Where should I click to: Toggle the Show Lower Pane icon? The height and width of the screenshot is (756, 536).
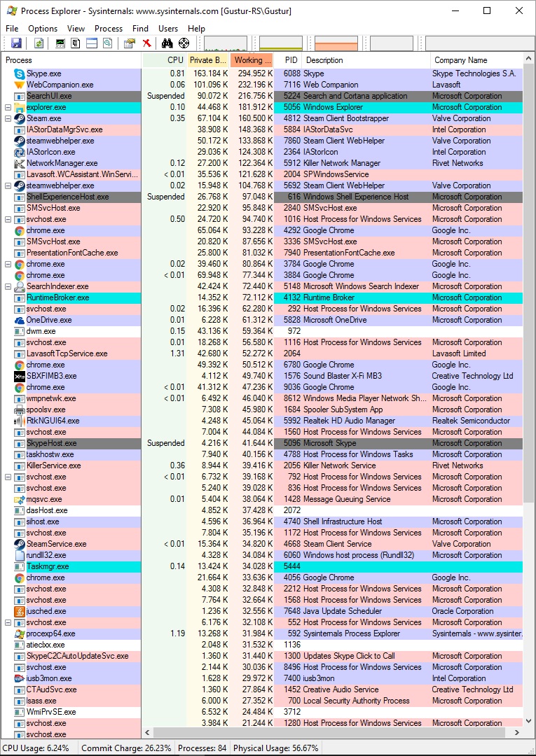(92, 43)
